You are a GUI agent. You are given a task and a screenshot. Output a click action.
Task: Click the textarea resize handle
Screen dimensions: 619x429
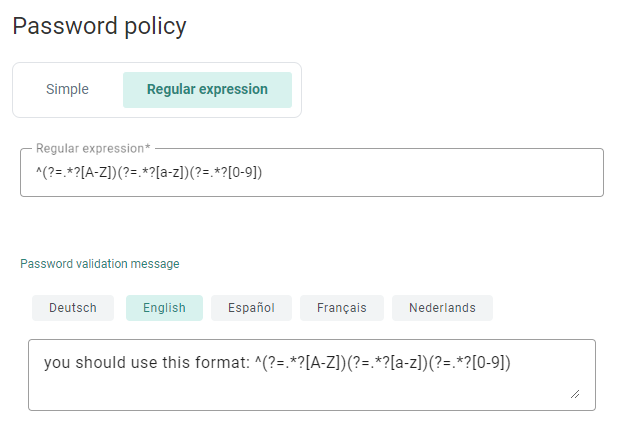point(574,394)
